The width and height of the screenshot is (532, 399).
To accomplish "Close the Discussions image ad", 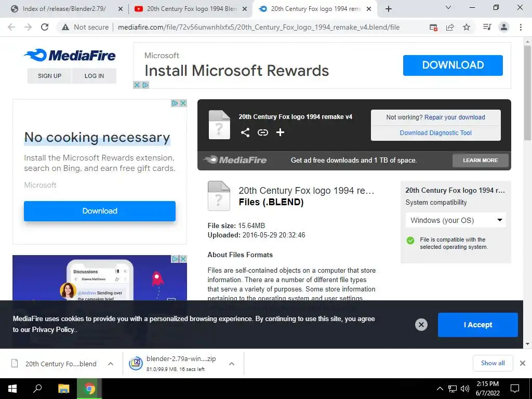I will pos(183,259).
